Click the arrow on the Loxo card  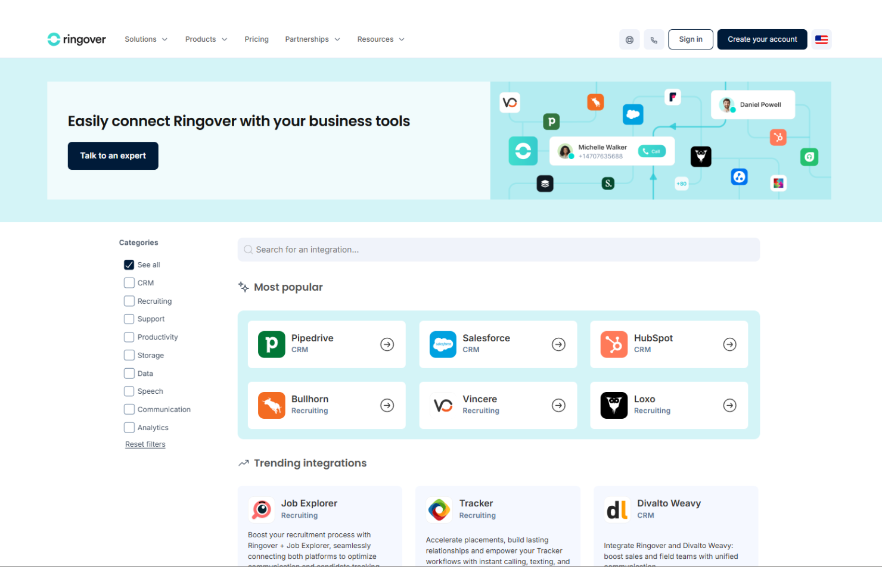(x=729, y=405)
